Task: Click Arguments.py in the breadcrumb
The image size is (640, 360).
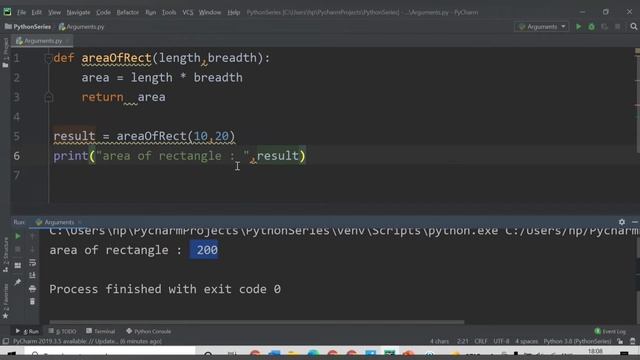Action: click(x=82, y=27)
